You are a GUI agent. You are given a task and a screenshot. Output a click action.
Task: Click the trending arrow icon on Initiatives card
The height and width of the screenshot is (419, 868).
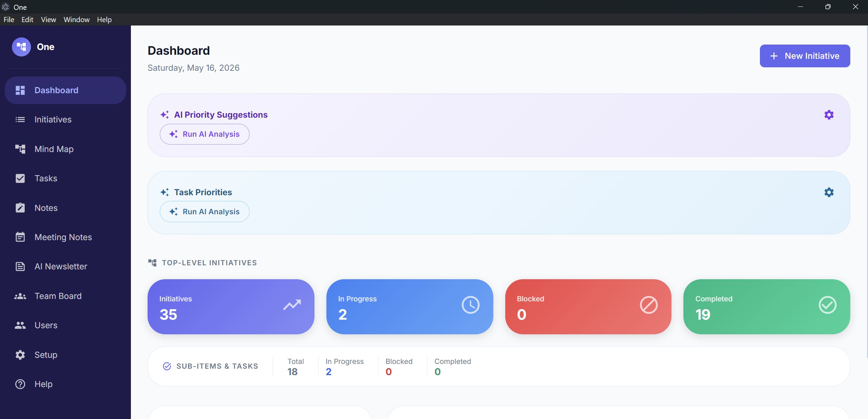pyautogui.click(x=292, y=305)
